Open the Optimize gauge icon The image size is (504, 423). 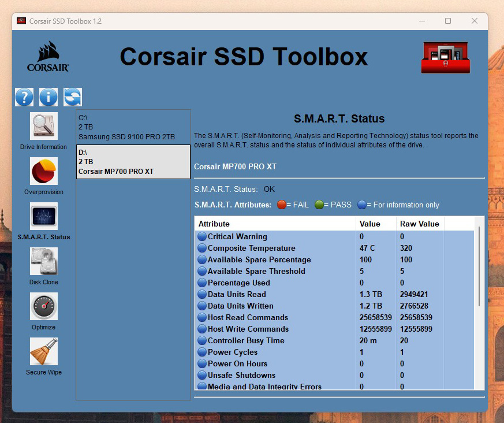(x=44, y=306)
